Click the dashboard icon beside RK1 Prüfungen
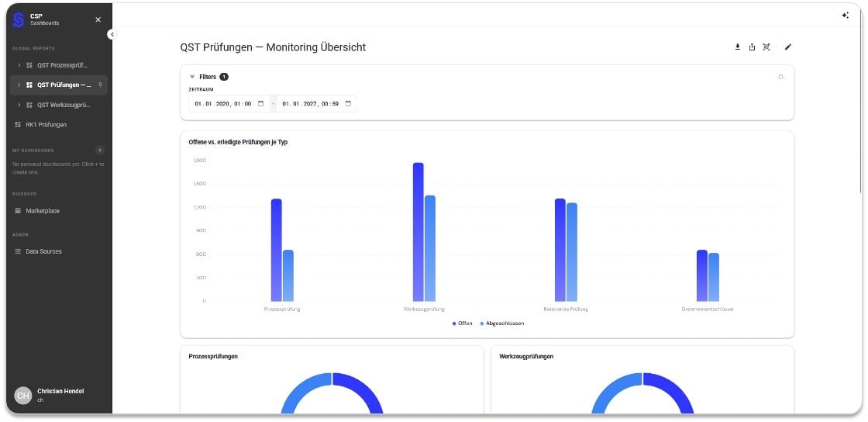 click(18, 125)
